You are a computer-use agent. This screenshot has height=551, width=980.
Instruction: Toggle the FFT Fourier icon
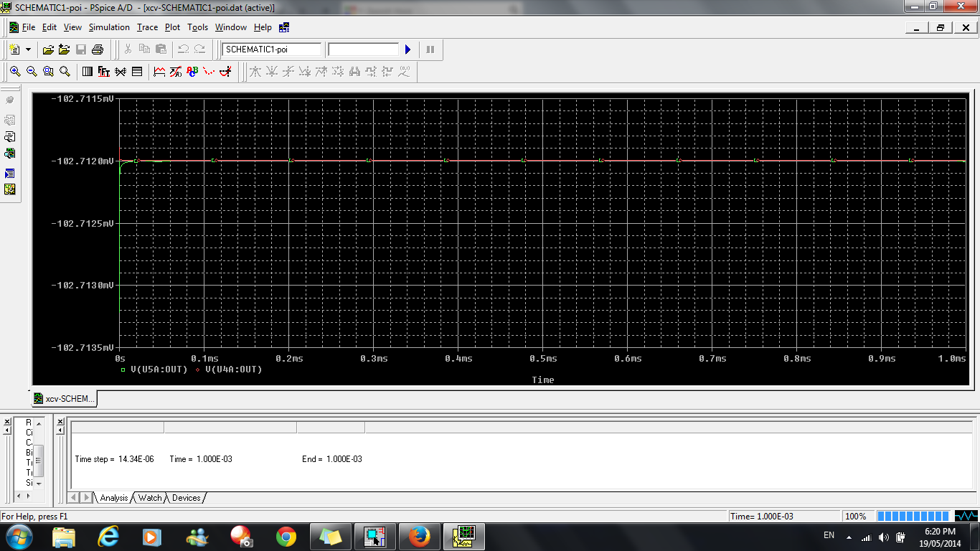click(x=104, y=72)
